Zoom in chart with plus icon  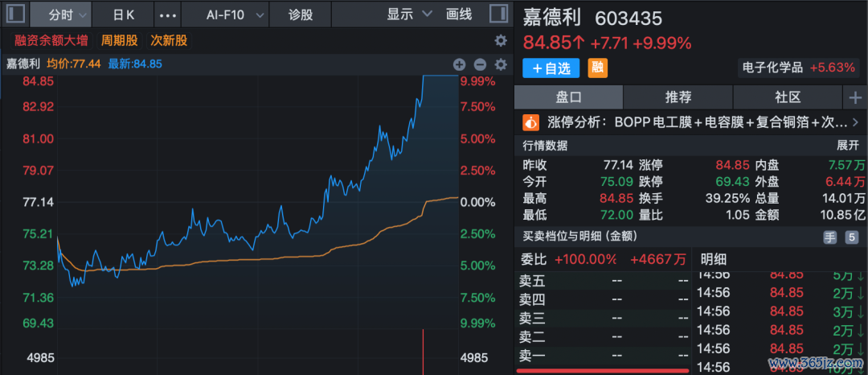coord(460,64)
